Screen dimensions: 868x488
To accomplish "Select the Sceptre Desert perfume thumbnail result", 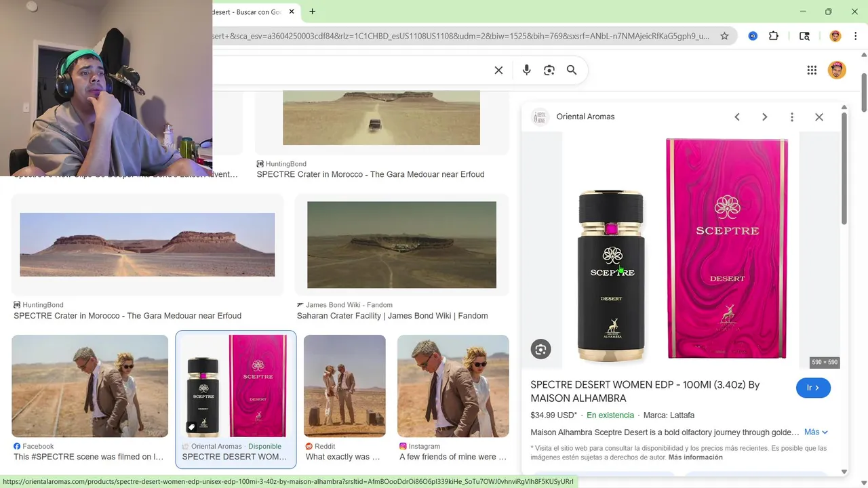I will pyautogui.click(x=236, y=386).
